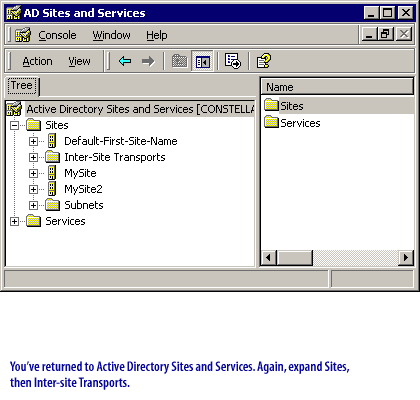The height and width of the screenshot is (400, 420).
Task: Select Services entry in right pane list
Action: coord(300,123)
